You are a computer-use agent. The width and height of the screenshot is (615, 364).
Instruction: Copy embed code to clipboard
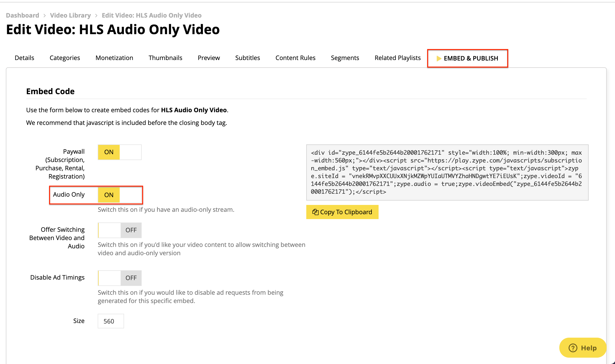point(342,212)
